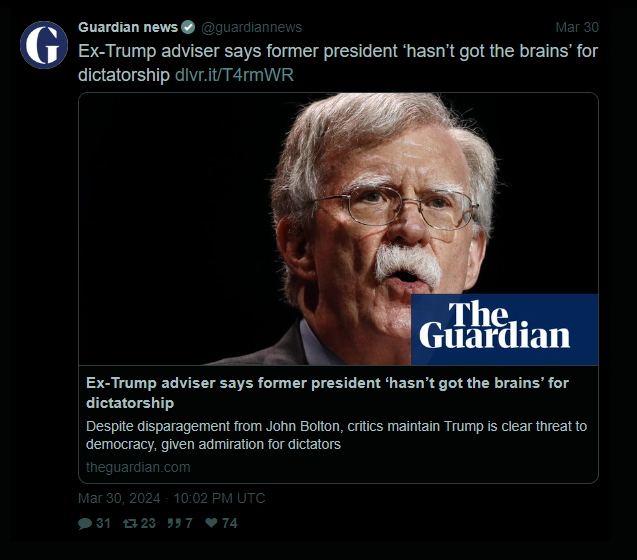The height and width of the screenshot is (560, 637).
Task: Click the quote count 7
Action: point(189,523)
